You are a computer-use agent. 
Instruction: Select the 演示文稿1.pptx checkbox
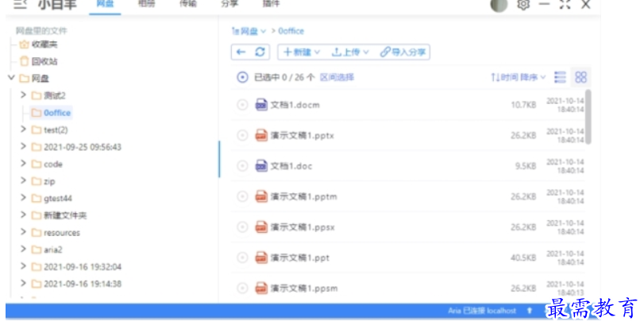pos(242,135)
